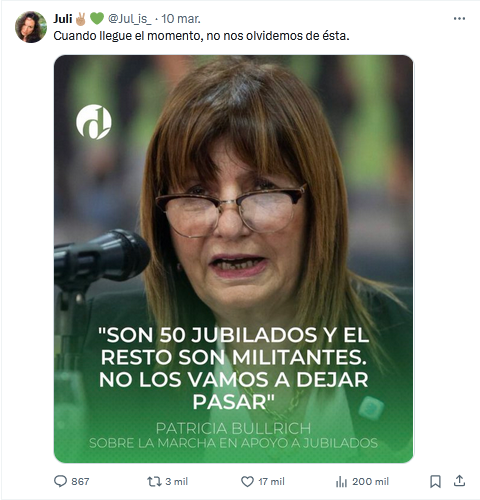Like the tweet with the heart icon
This screenshot has width=480, height=500.
(x=247, y=482)
